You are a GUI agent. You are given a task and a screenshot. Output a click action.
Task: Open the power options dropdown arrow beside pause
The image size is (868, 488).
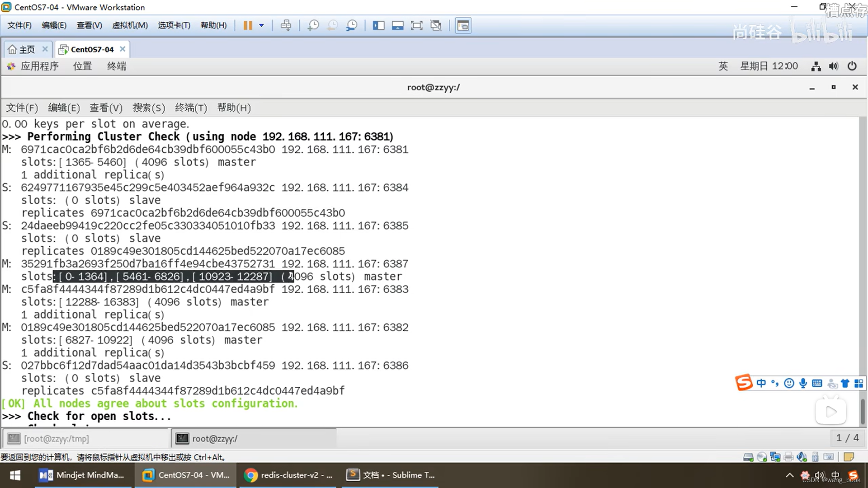[261, 26]
